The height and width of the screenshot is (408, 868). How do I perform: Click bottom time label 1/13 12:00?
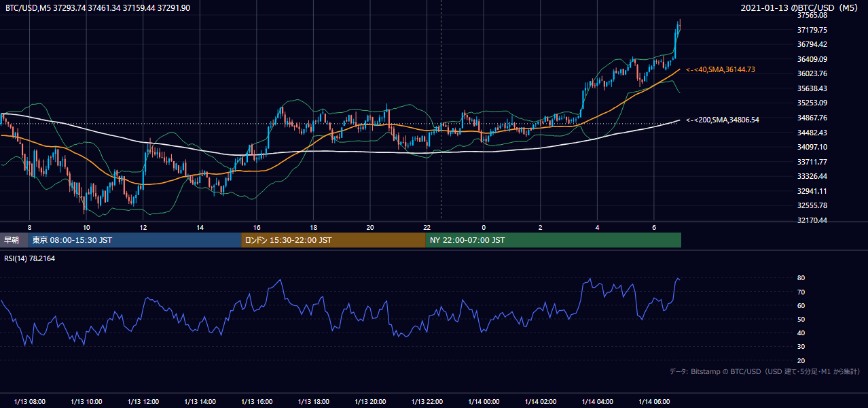(143, 402)
